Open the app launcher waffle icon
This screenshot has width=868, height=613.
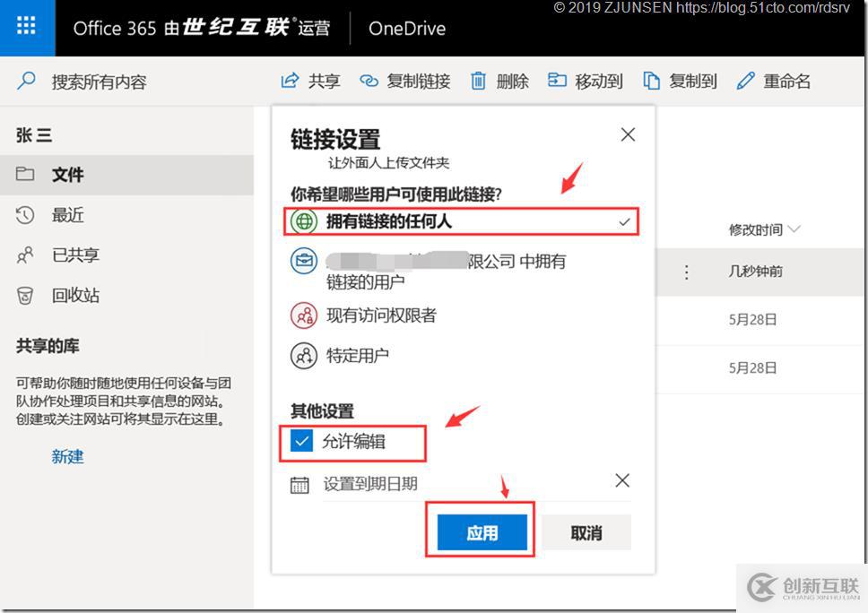click(x=26, y=26)
